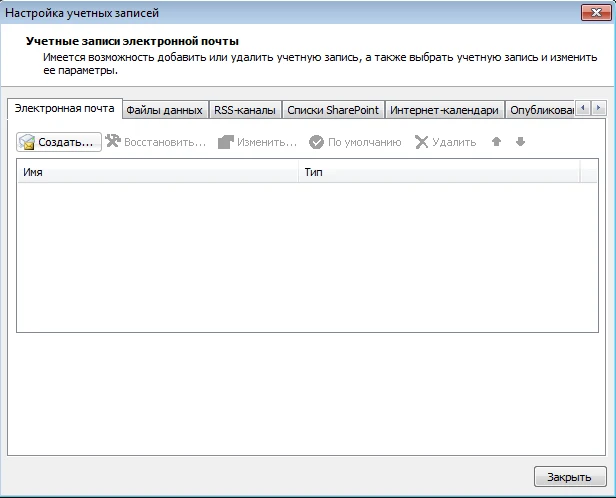The image size is (616, 498).
Task: Sort accounts by the Имя column header
Action: [158, 172]
